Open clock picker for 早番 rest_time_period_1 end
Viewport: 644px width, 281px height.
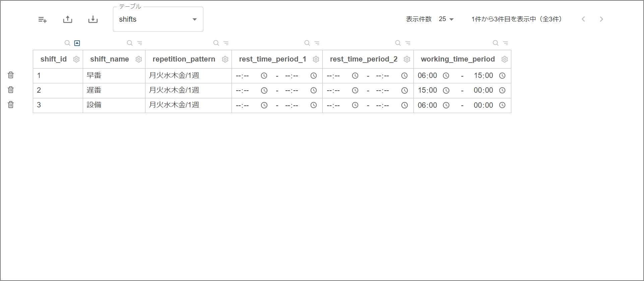(314, 76)
